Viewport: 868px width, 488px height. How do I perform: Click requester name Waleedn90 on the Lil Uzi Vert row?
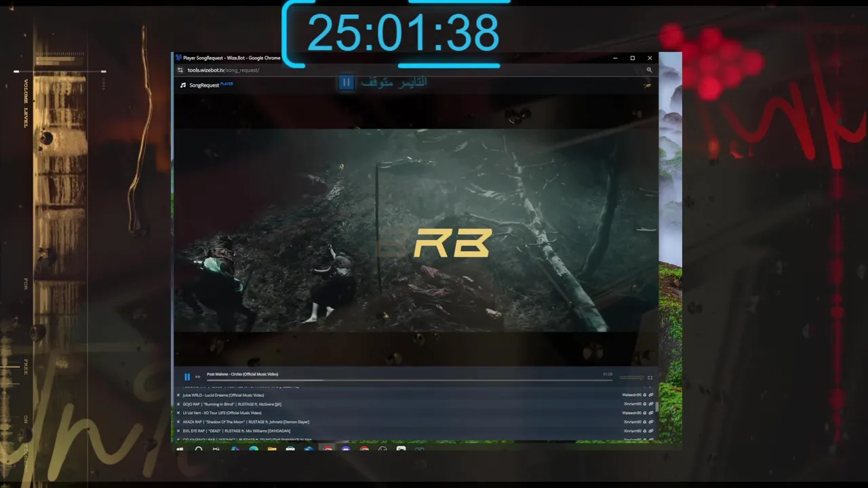tap(631, 413)
